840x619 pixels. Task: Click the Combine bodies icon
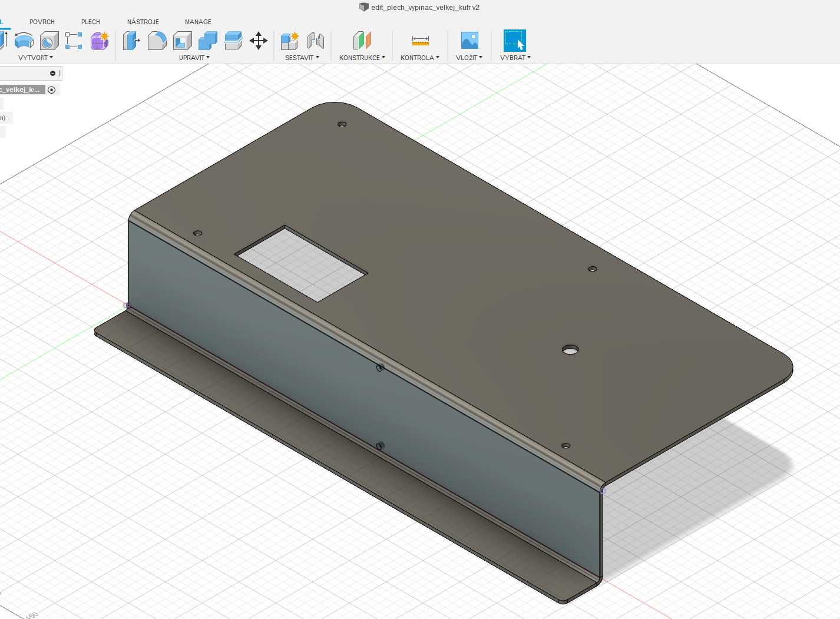(x=207, y=41)
